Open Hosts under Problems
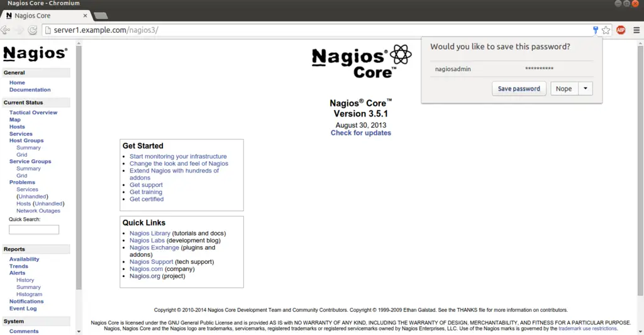Image resolution: width=644 pixels, height=335 pixels. (23, 203)
